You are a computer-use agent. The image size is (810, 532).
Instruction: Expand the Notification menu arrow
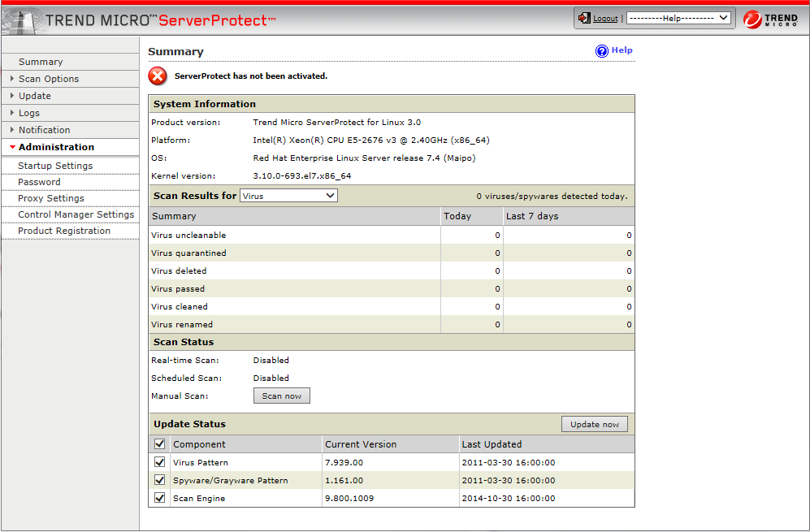[12, 130]
